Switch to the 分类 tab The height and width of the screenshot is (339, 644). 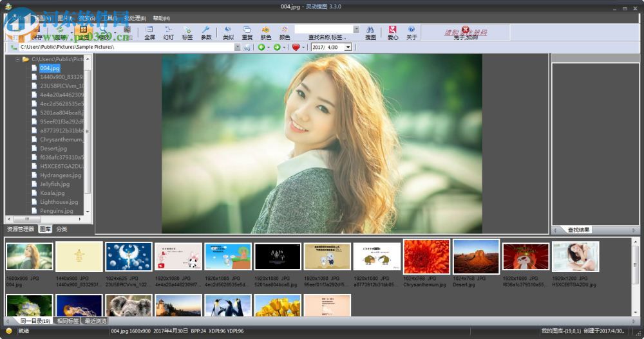pyautogui.click(x=62, y=229)
